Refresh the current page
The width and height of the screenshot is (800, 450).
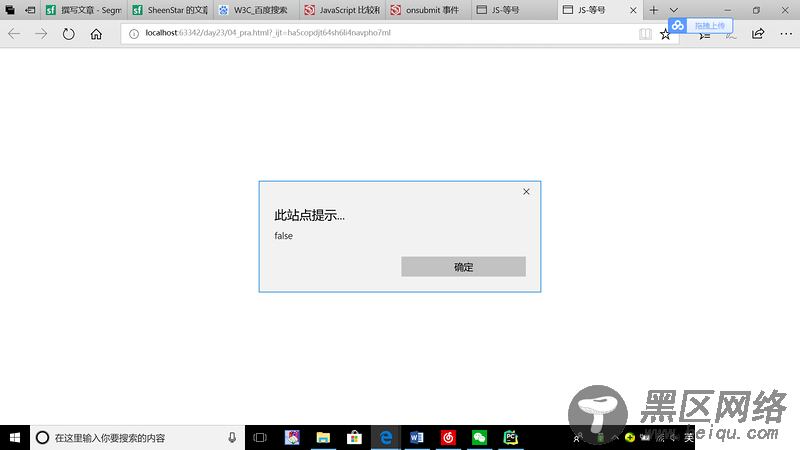pos(68,34)
